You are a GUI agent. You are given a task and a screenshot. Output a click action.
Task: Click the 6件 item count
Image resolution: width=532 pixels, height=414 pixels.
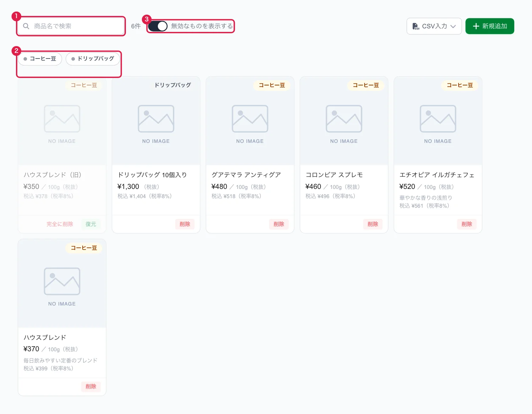pyautogui.click(x=136, y=26)
